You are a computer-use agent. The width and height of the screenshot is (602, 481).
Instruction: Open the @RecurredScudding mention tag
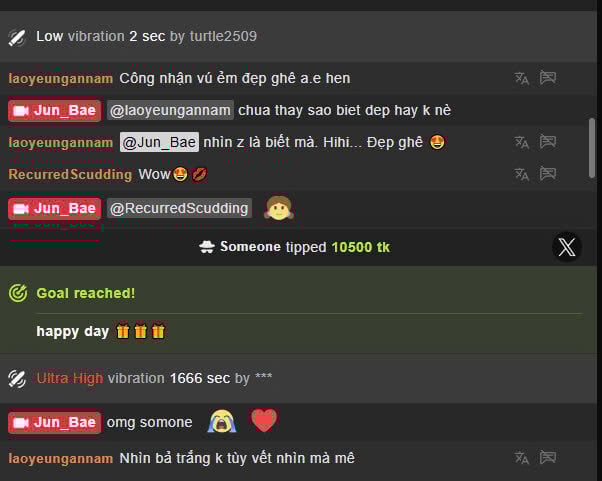click(179, 208)
